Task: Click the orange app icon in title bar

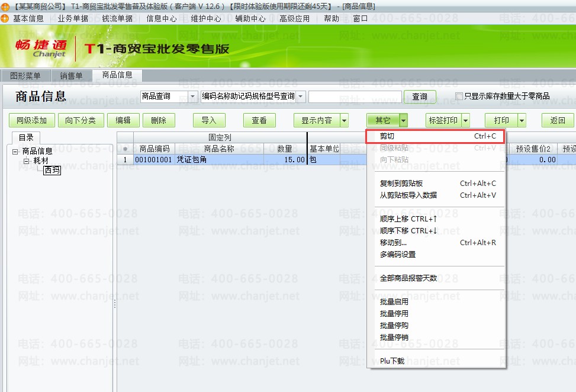Action: 5,7
